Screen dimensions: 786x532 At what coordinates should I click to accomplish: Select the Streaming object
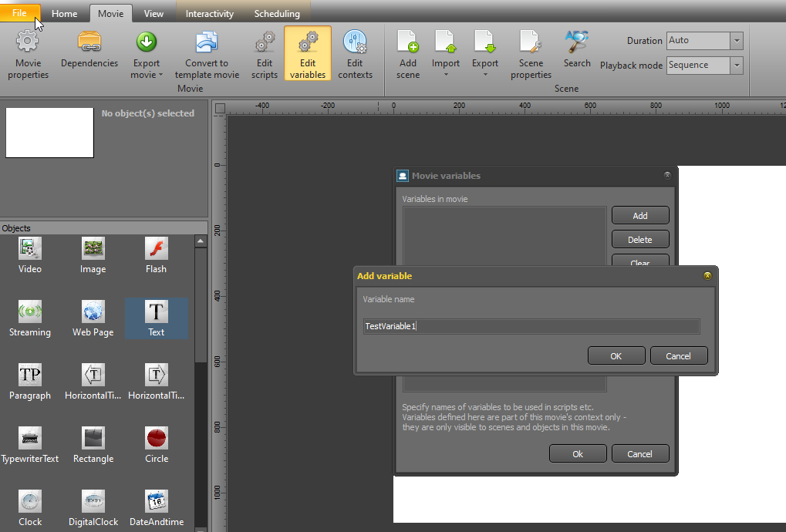coord(29,318)
